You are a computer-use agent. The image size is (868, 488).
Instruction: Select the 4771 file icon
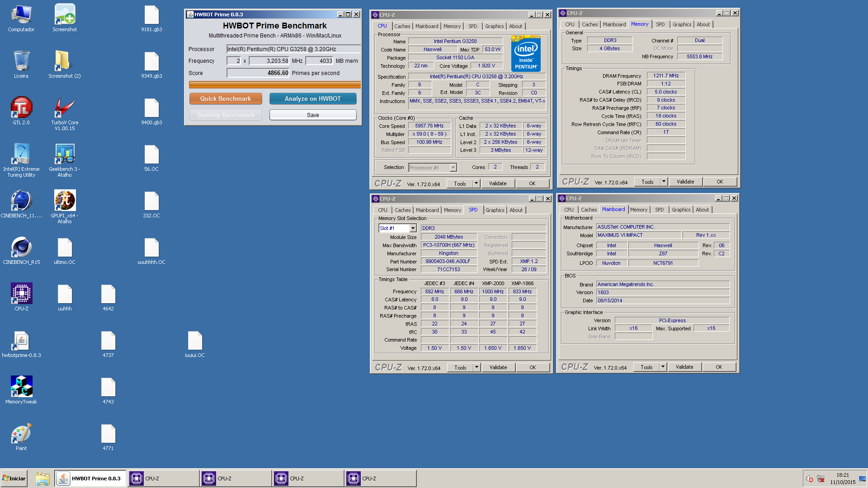(108, 437)
